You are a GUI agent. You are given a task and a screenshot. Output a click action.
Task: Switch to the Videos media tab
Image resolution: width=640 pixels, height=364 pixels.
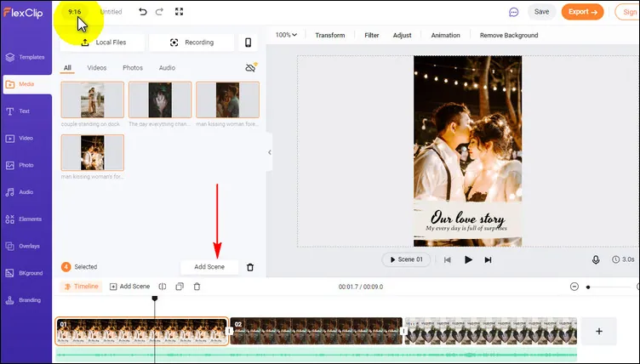[x=97, y=68]
